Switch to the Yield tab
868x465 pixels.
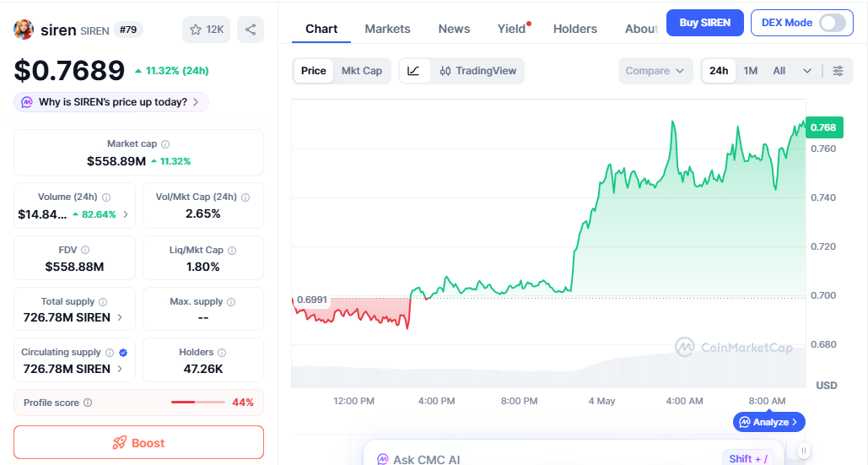tap(511, 29)
